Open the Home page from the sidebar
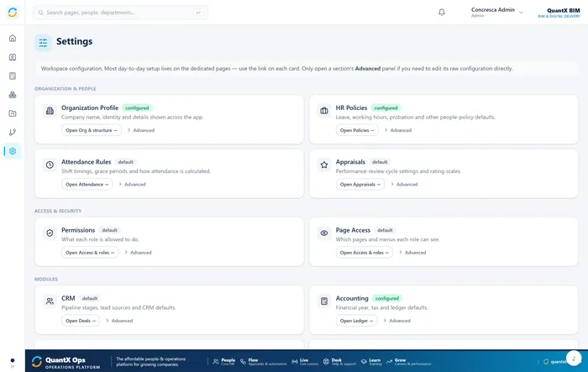The height and width of the screenshot is (372, 588). point(13,39)
